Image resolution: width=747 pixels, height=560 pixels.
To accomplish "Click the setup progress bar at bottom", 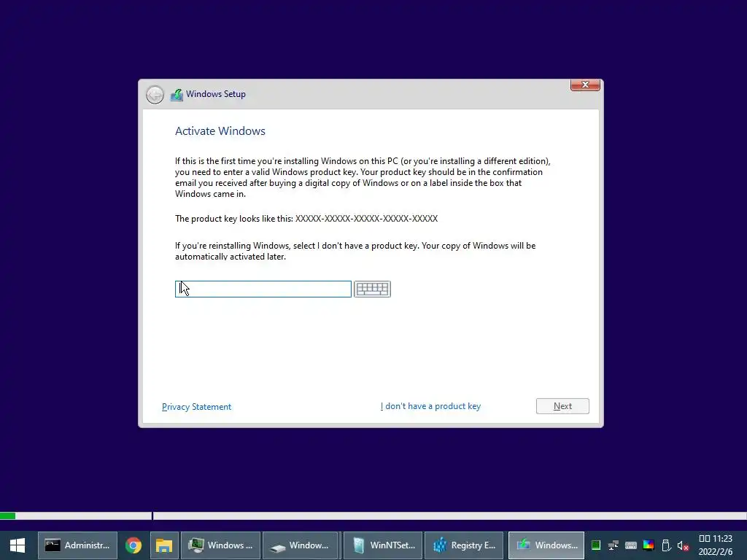I will click(373, 516).
